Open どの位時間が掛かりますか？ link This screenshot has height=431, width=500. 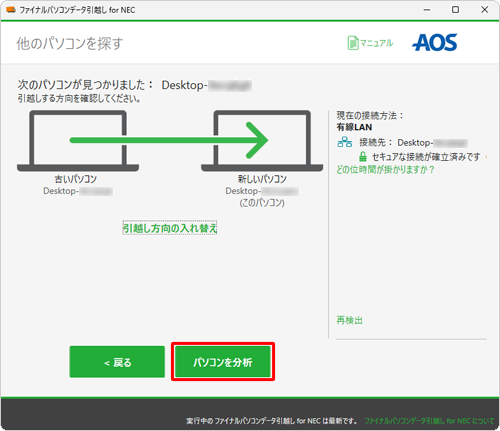point(385,170)
